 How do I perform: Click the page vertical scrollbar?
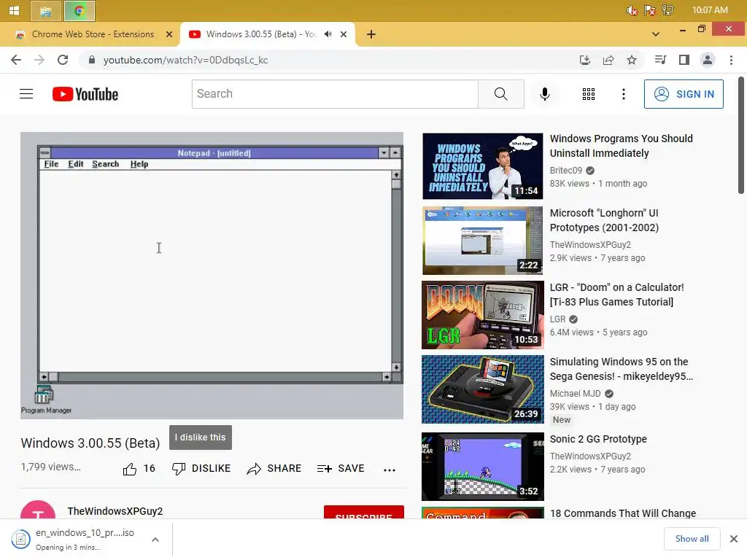point(741,135)
